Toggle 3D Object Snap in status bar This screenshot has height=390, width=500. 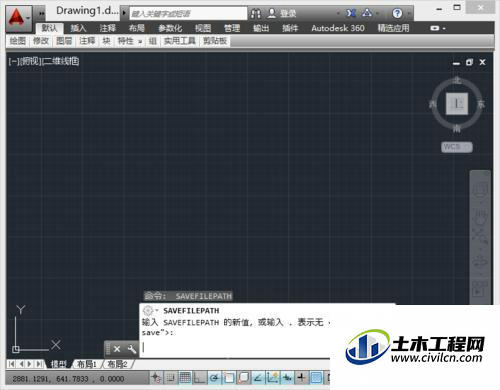pos(244,378)
